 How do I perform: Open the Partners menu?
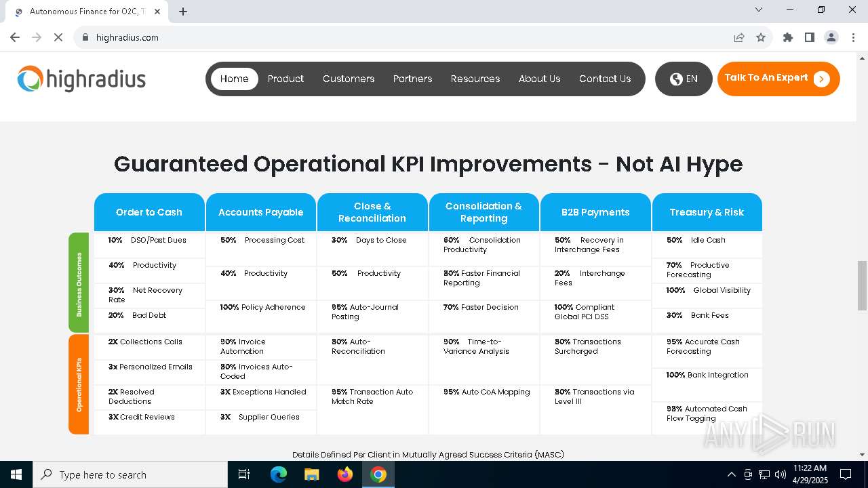pos(412,79)
